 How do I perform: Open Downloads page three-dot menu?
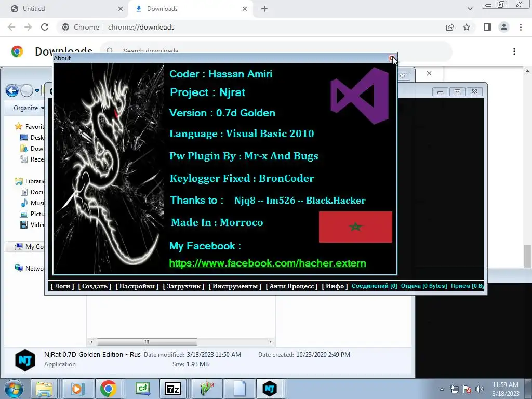(514, 51)
